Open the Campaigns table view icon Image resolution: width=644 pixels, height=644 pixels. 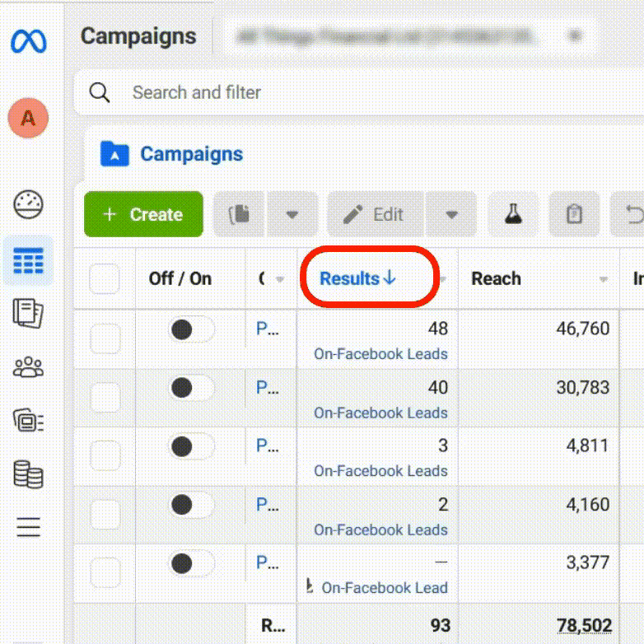[28, 260]
